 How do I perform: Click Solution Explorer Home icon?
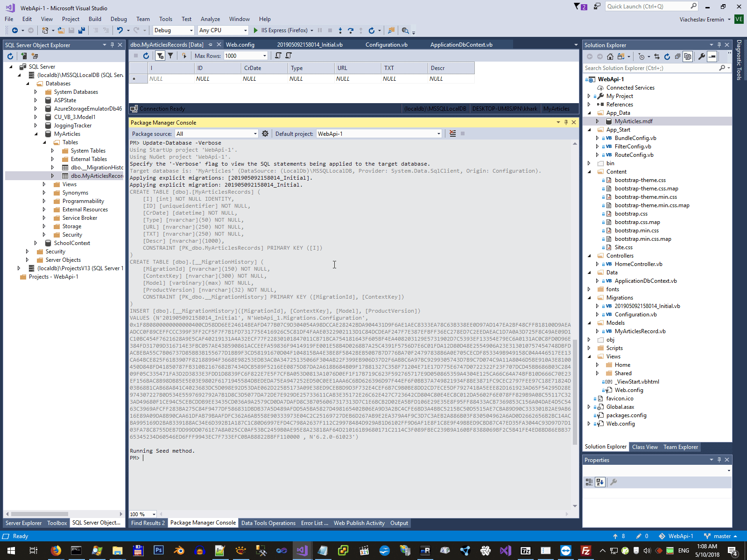(610, 56)
